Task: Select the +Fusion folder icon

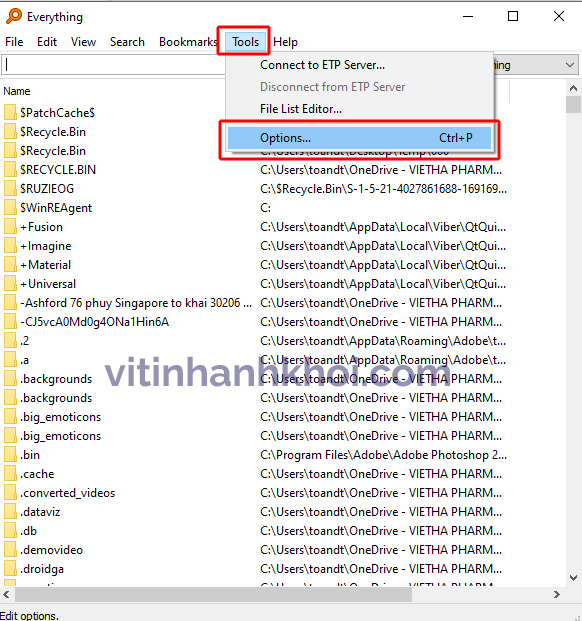Action: [10, 227]
